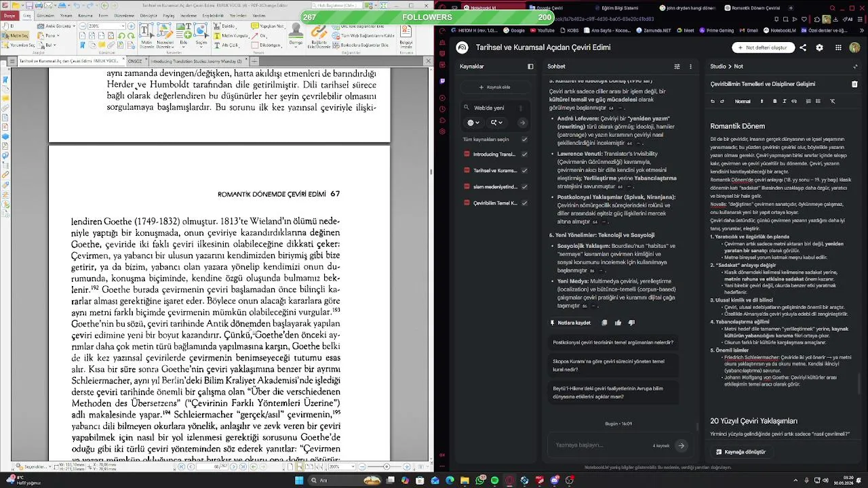Open NotebookLM settings gear
This screenshot has width=868, height=488.
pos(819,47)
